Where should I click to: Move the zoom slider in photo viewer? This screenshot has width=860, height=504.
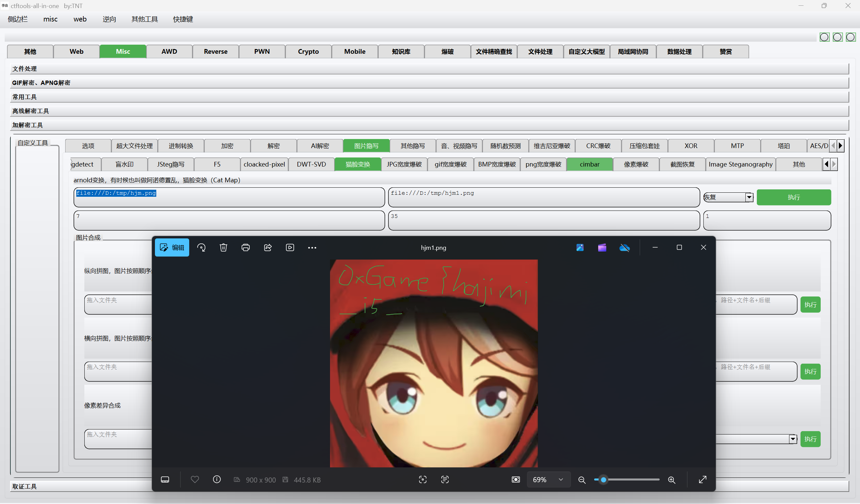[x=603, y=480]
